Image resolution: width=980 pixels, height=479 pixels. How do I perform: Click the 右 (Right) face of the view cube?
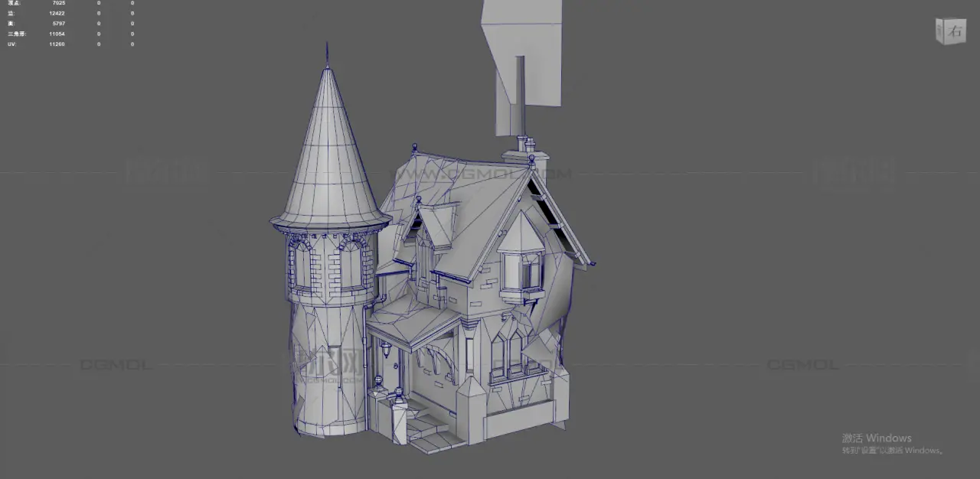click(x=955, y=32)
